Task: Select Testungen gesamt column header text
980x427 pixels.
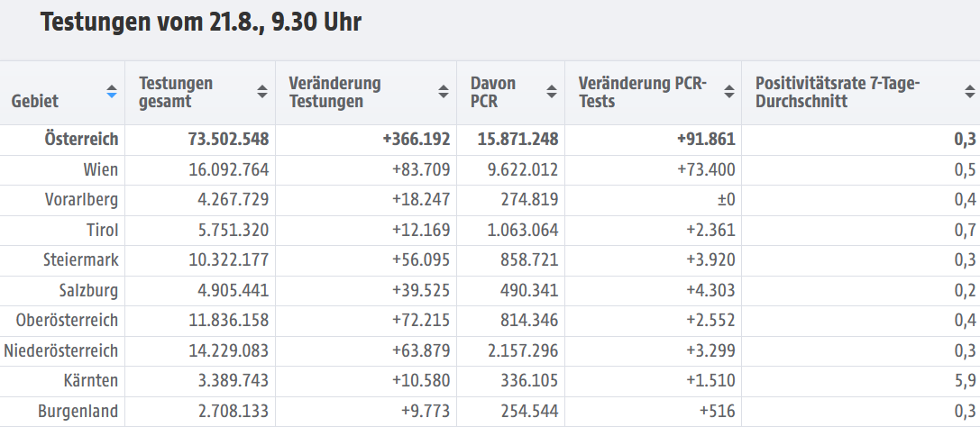Action: click(x=176, y=92)
